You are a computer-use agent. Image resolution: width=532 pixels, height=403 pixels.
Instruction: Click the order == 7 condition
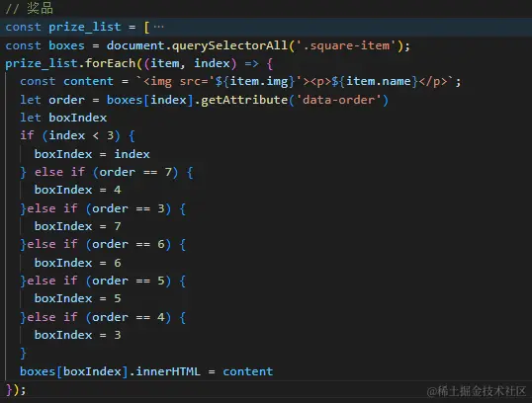pyautogui.click(x=135, y=172)
